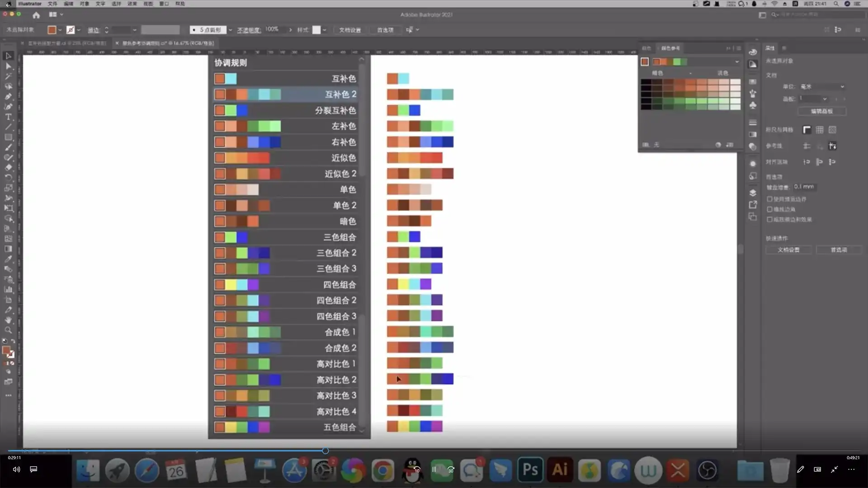Viewport: 868px width, 488px height.
Task: Check the third checkbox about scaling strokes
Action: (x=769, y=220)
